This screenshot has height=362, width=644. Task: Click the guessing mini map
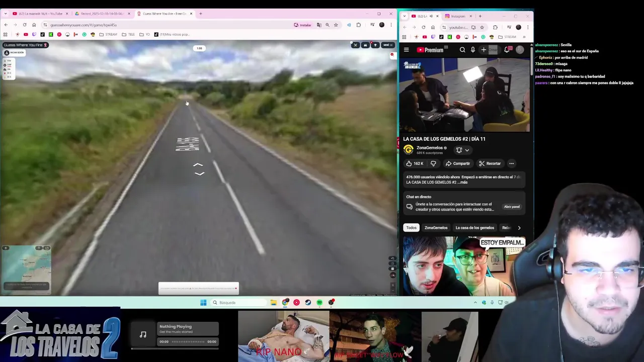[x=26, y=269]
